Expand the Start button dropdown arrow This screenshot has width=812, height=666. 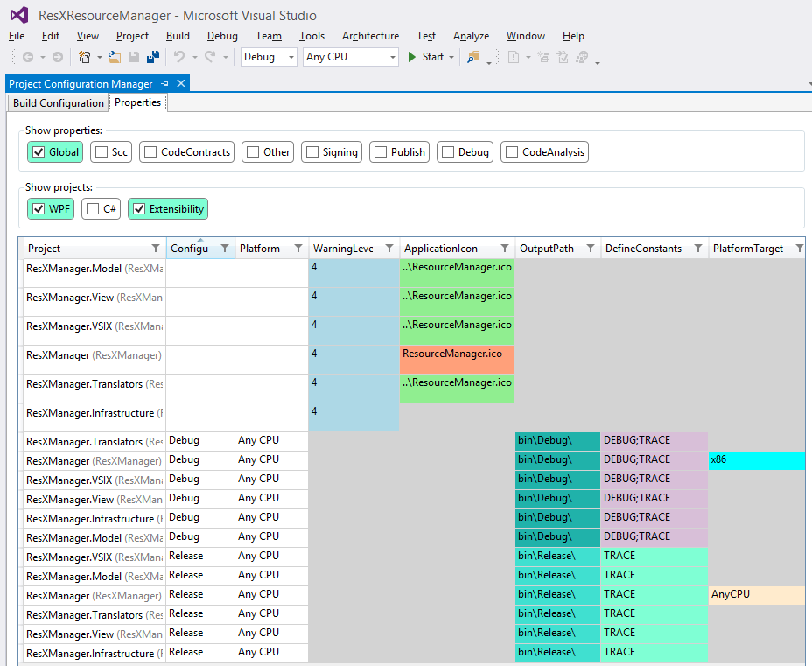[x=451, y=57]
